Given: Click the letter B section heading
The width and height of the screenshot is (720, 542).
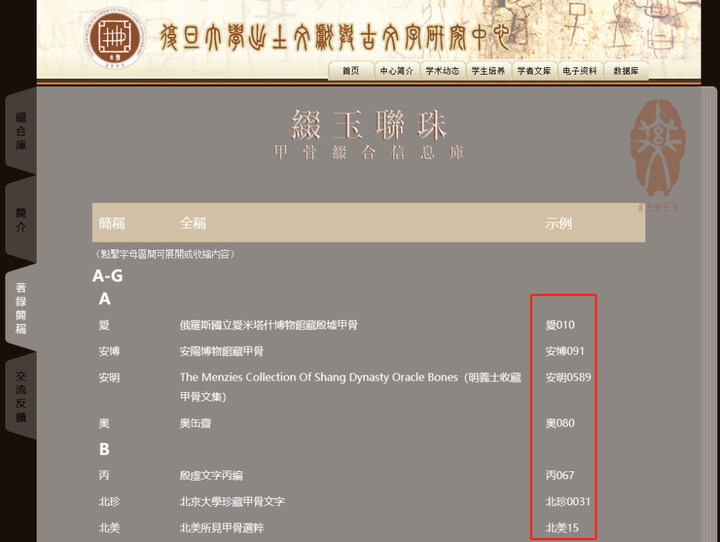Looking at the screenshot, I should (x=104, y=449).
